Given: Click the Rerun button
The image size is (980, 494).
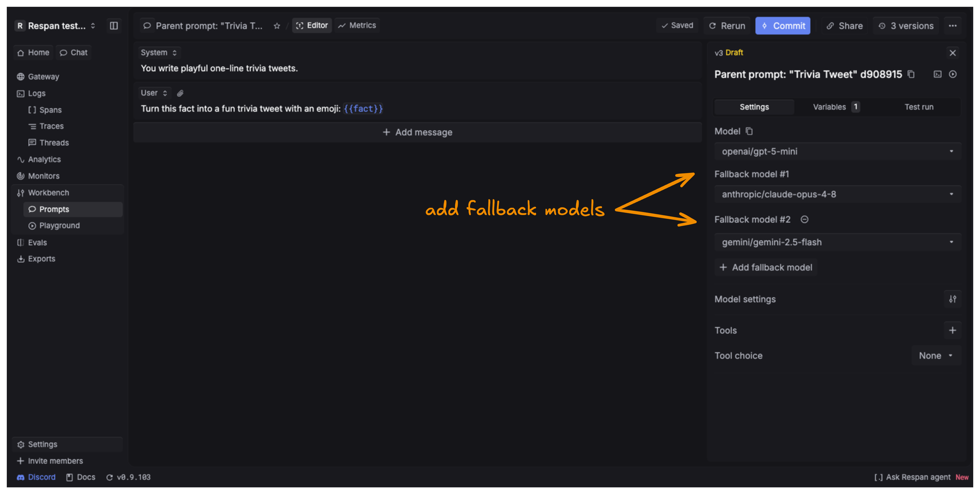Looking at the screenshot, I should point(727,26).
